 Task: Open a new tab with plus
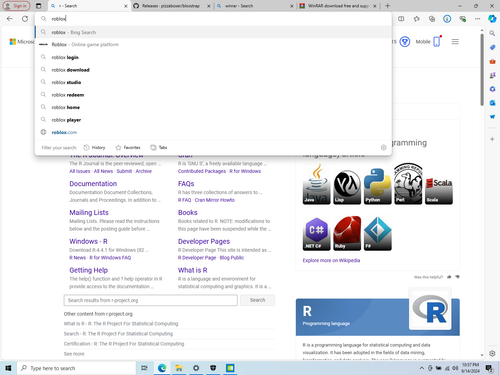[387, 6]
